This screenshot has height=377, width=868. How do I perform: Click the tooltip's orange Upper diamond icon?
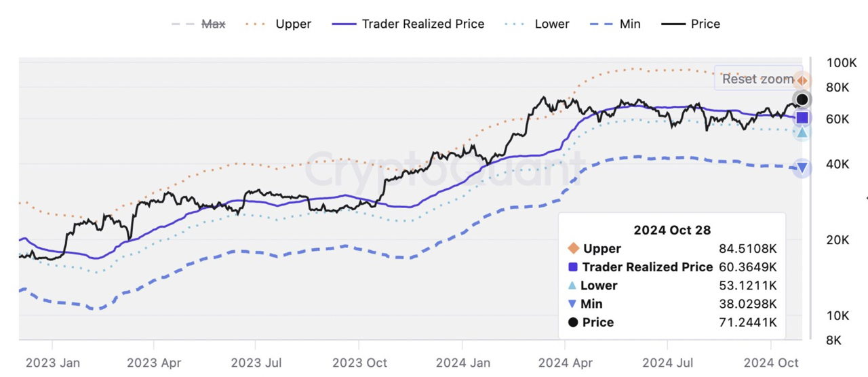coord(573,248)
